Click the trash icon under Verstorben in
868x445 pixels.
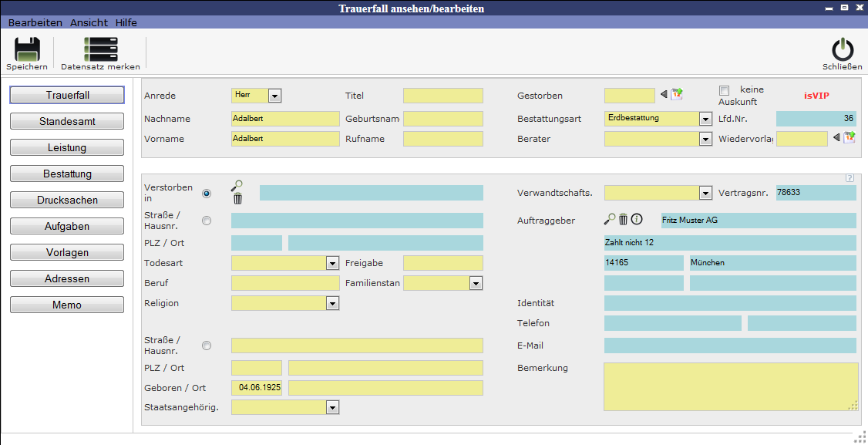pos(237,199)
